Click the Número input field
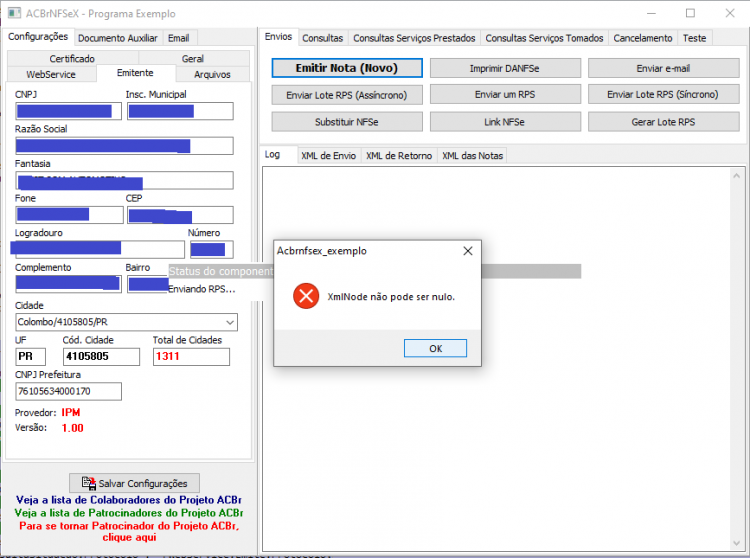The image size is (750, 558). [212, 250]
